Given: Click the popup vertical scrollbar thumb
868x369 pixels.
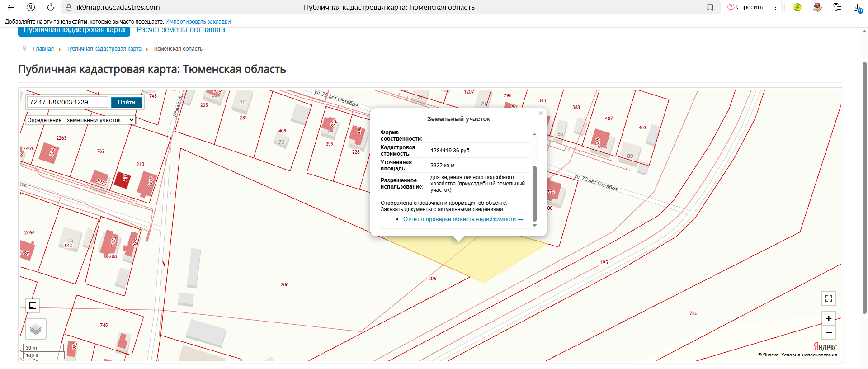Looking at the screenshot, I should pyautogui.click(x=534, y=194).
